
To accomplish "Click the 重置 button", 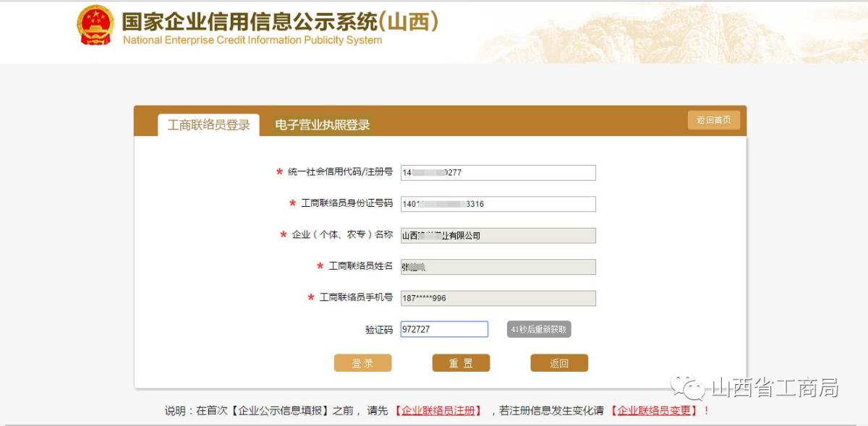I will coord(461,363).
